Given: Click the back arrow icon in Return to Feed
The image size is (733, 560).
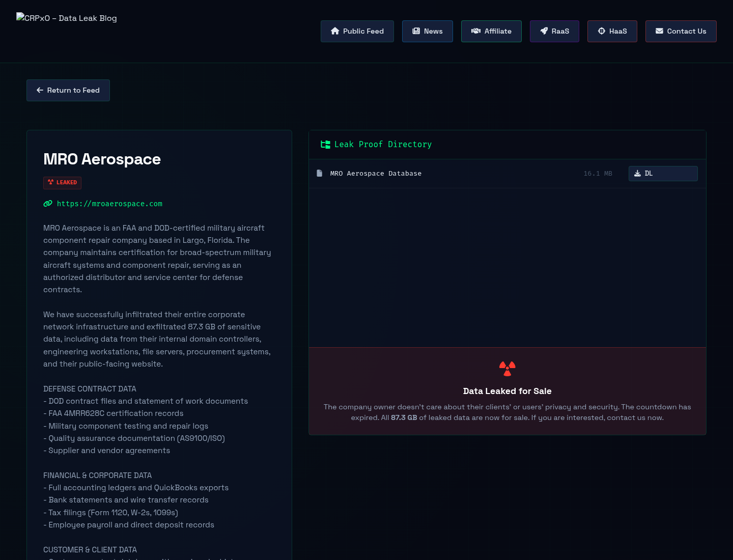Looking at the screenshot, I should [40, 90].
